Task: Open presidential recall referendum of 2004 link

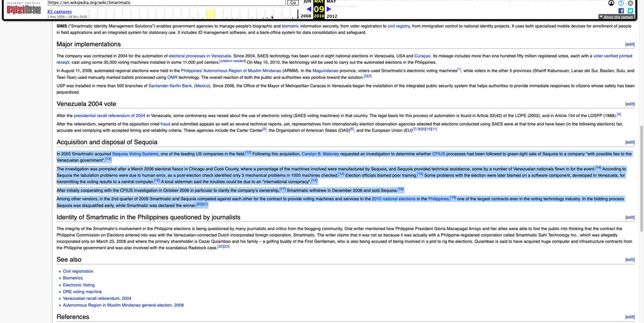Action: (x=109, y=115)
